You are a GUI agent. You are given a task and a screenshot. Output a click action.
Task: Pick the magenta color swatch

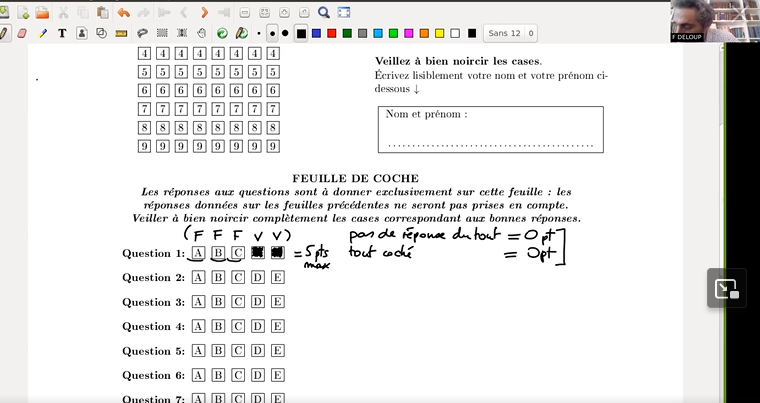click(x=409, y=33)
